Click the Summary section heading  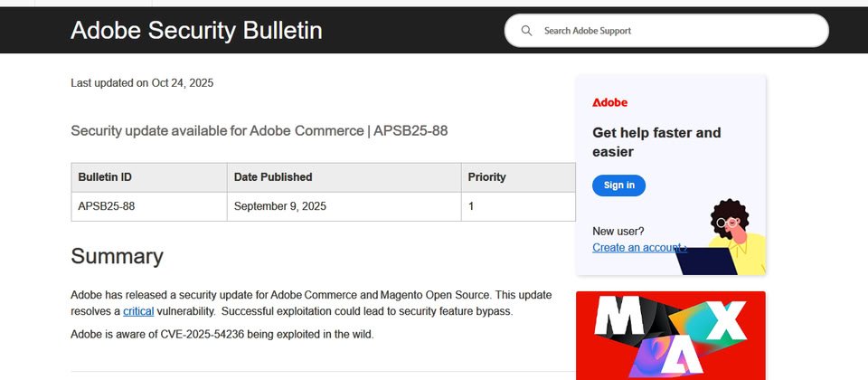coord(117,256)
